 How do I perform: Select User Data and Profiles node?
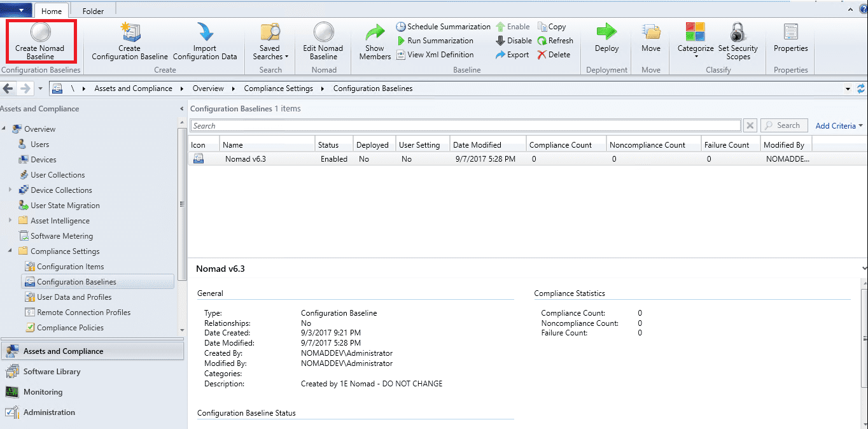point(74,297)
